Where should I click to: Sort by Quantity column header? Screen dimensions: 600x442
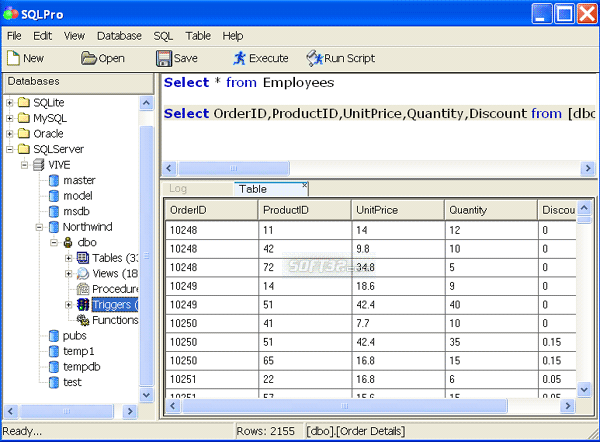(491, 210)
